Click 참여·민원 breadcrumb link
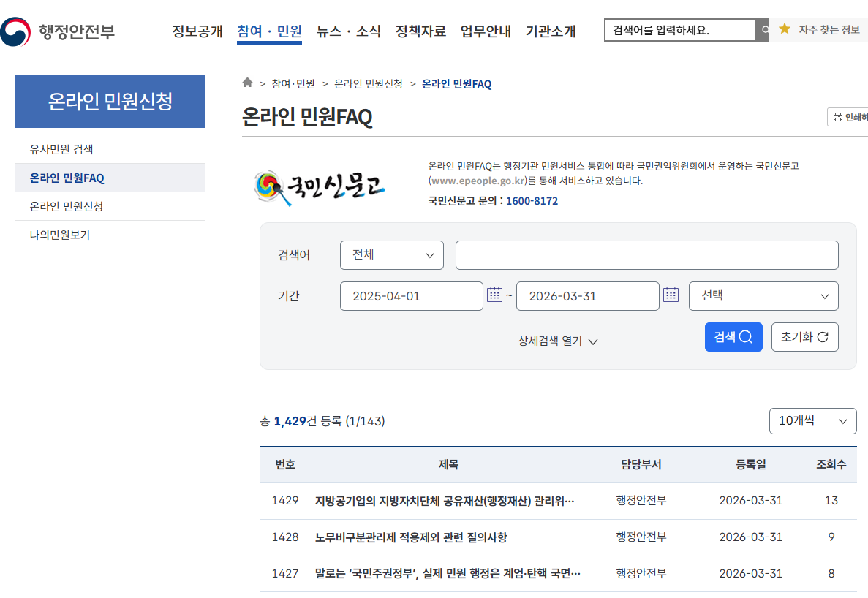 tap(293, 83)
